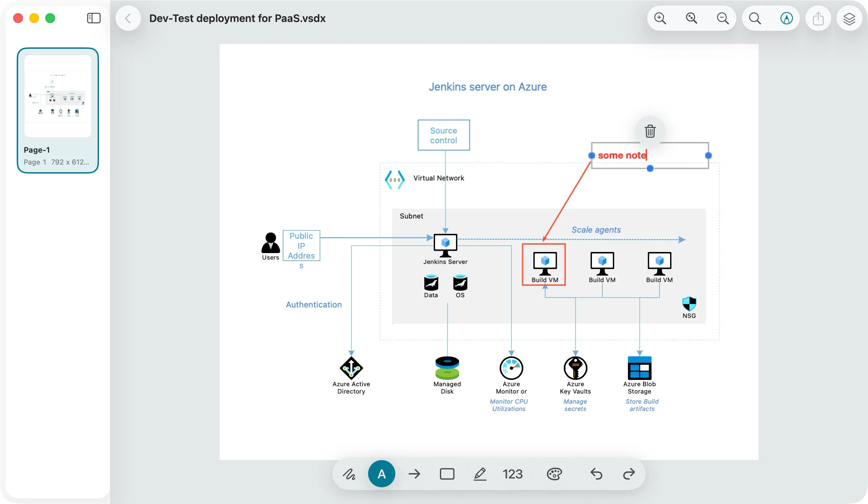
Task: Click the 'Authentication' label
Action: (314, 305)
